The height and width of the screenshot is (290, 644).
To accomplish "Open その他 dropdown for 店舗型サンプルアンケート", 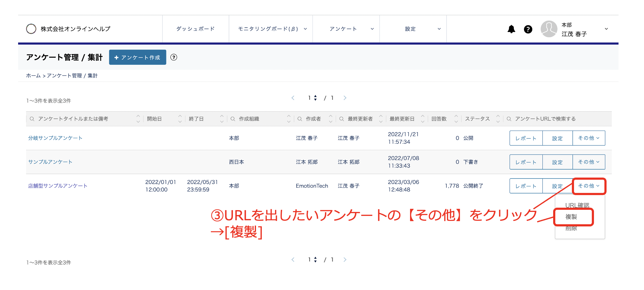I will point(589,186).
